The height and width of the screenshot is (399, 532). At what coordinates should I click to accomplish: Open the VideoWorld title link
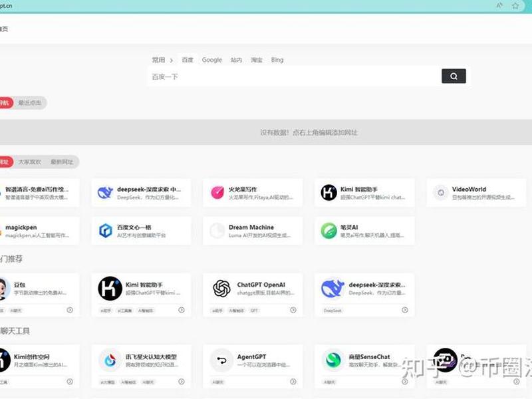click(469, 190)
